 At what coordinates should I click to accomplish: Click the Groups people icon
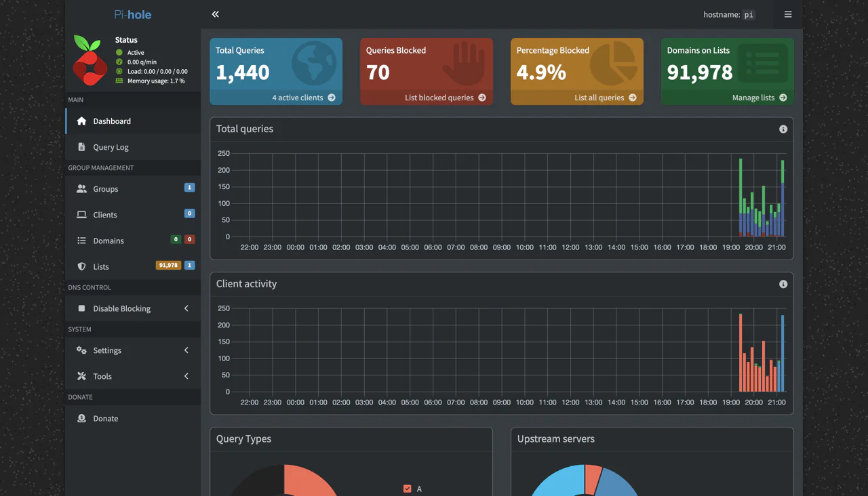point(81,189)
